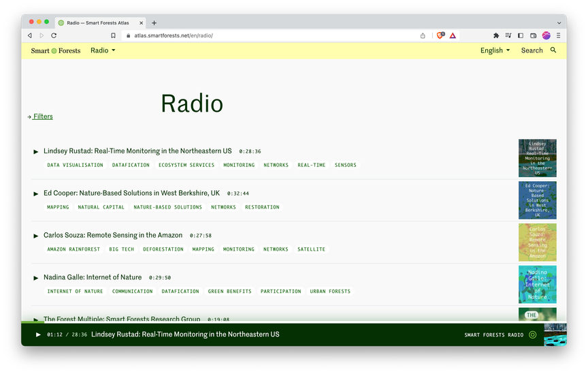Select the RESTORATION tag

(x=262, y=207)
